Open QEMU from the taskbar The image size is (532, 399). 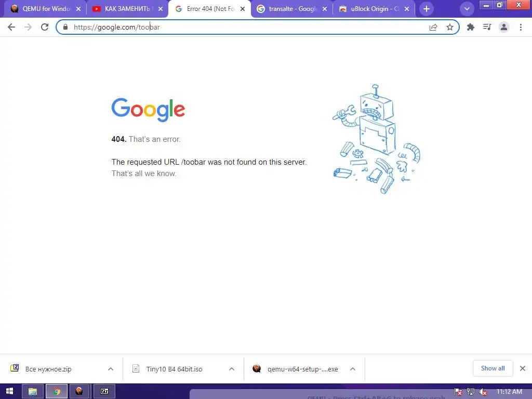click(79, 391)
